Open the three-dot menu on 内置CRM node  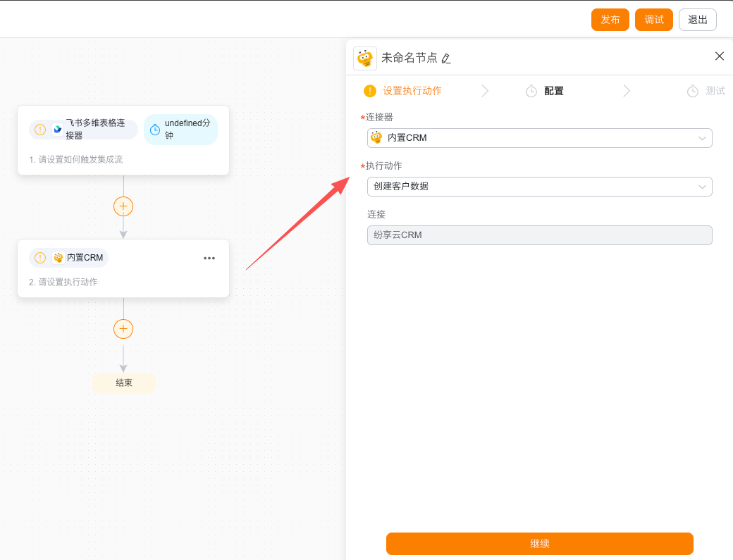209,258
